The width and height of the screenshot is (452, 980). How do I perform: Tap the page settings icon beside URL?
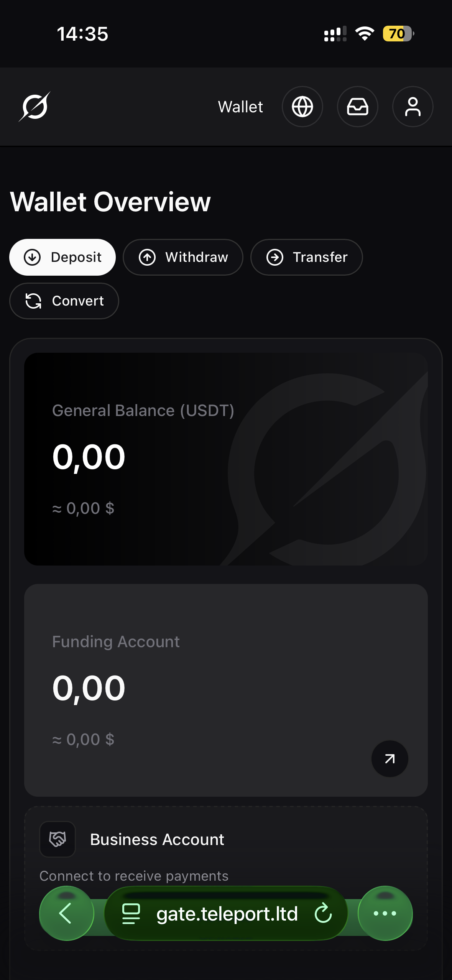coord(131,913)
